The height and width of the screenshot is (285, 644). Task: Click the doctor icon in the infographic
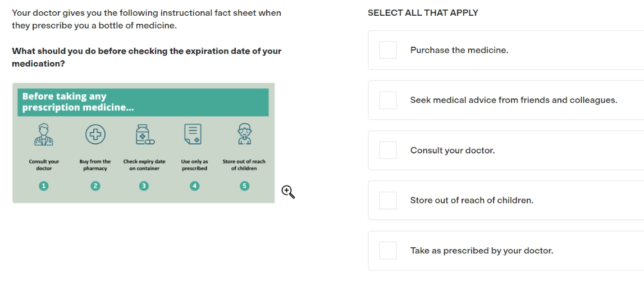click(x=44, y=134)
